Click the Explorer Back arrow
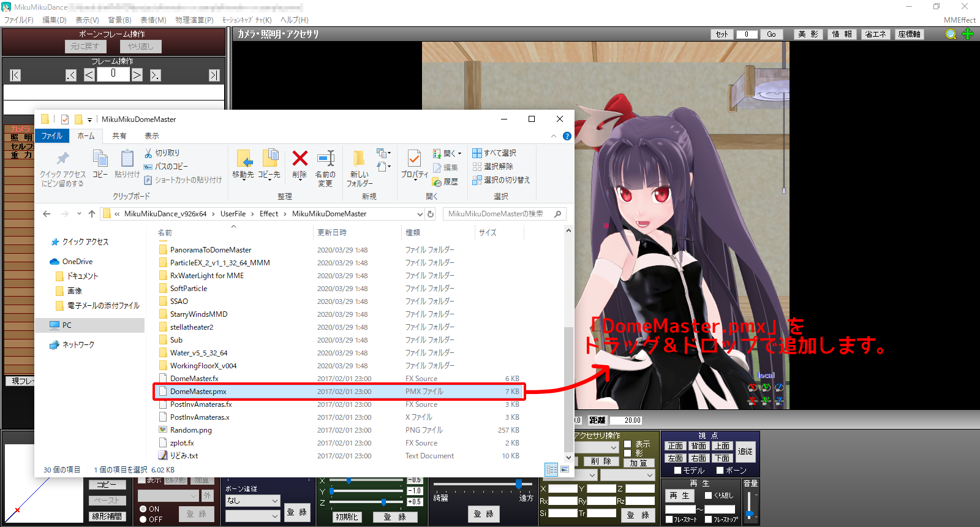The width and height of the screenshot is (980, 527). pyautogui.click(x=47, y=214)
